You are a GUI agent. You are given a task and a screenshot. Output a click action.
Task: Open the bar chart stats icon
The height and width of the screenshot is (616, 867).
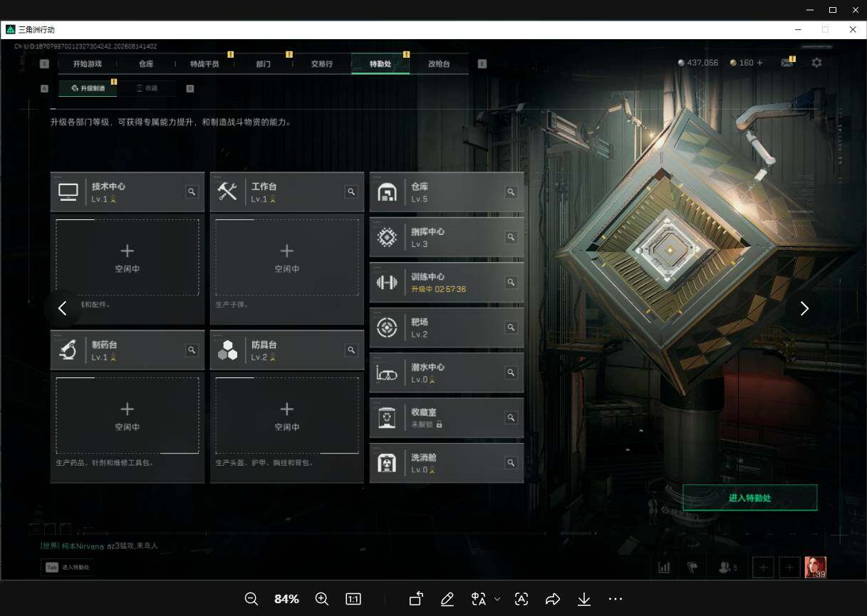click(664, 568)
